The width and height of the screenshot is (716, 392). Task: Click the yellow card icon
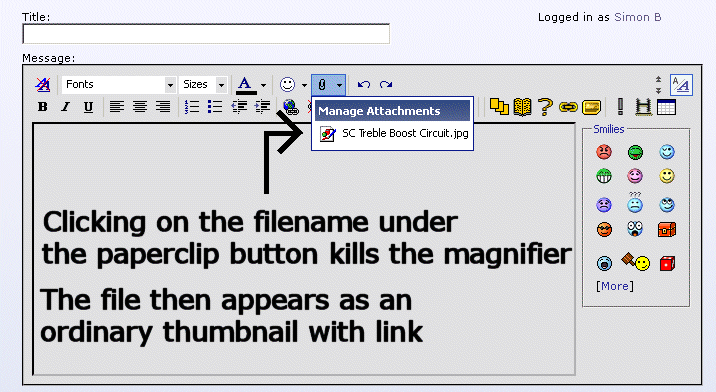click(591, 107)
